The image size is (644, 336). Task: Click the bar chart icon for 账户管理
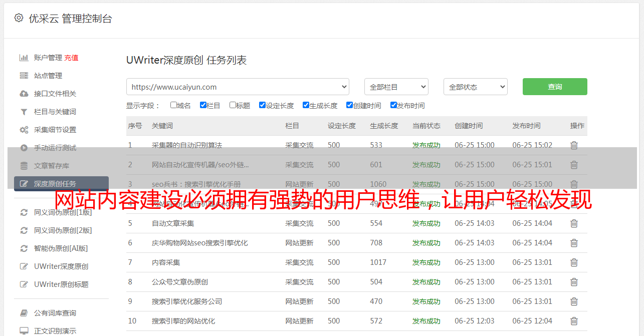point(24,58)
